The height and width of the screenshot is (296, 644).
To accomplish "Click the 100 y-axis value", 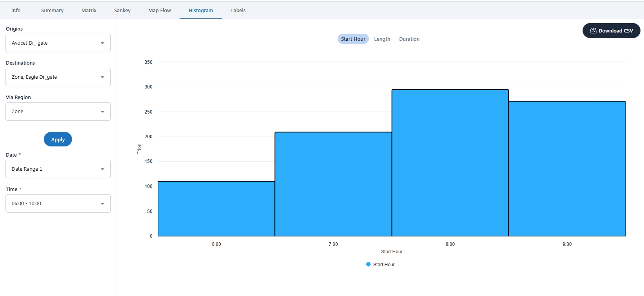I will click(x=148, y=186).
